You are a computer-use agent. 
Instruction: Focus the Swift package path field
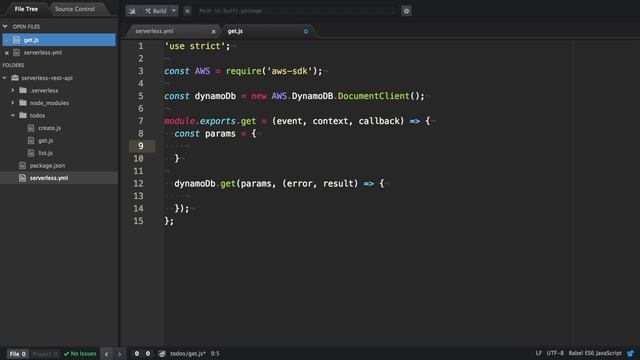tap(296, 11)
